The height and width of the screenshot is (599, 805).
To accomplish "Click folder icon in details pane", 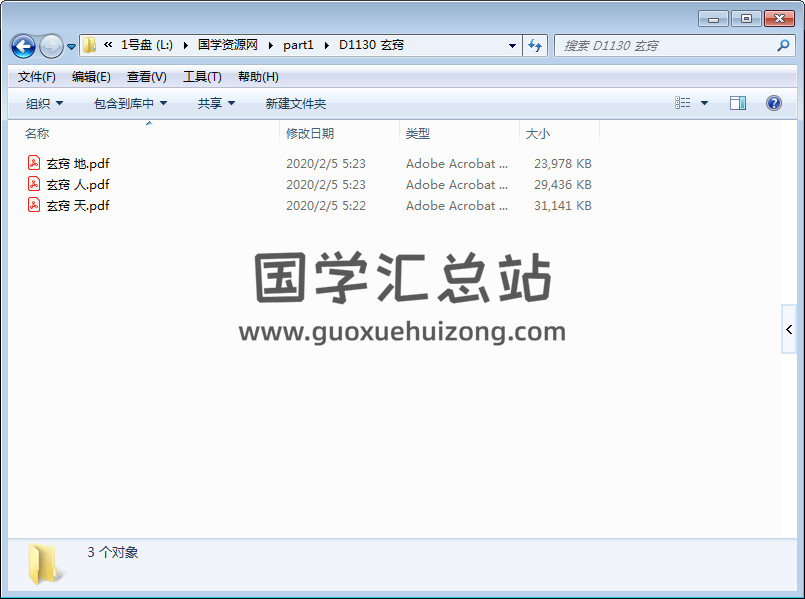I will pos(44,564).
